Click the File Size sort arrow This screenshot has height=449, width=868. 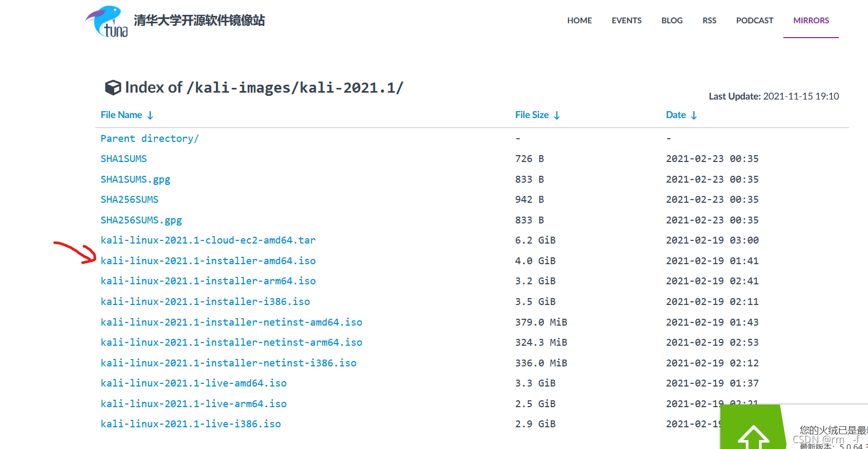coord(557,115)
